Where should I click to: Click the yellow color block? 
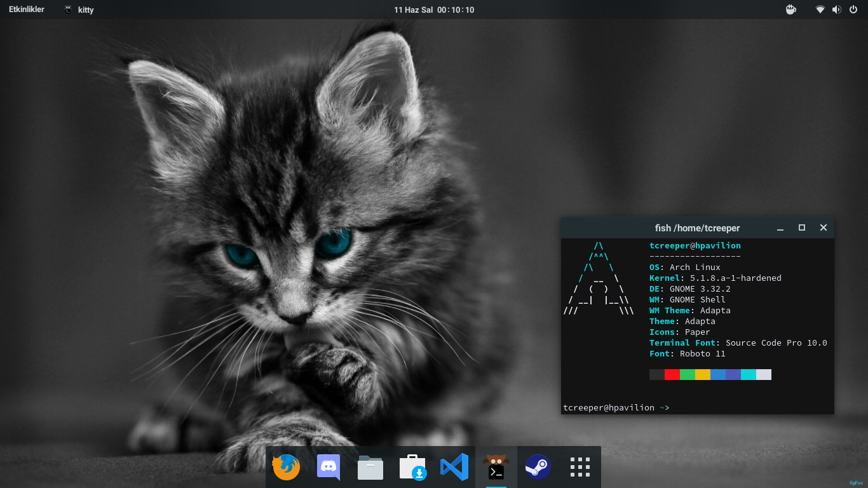703,375
